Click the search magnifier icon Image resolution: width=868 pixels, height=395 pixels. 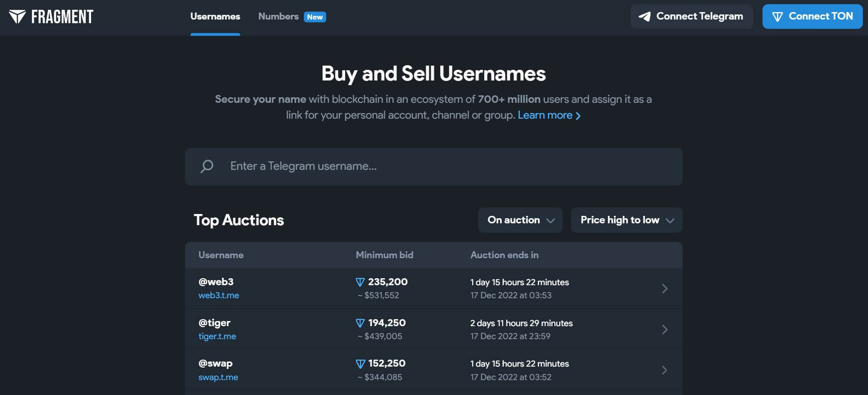coord(207,167)
